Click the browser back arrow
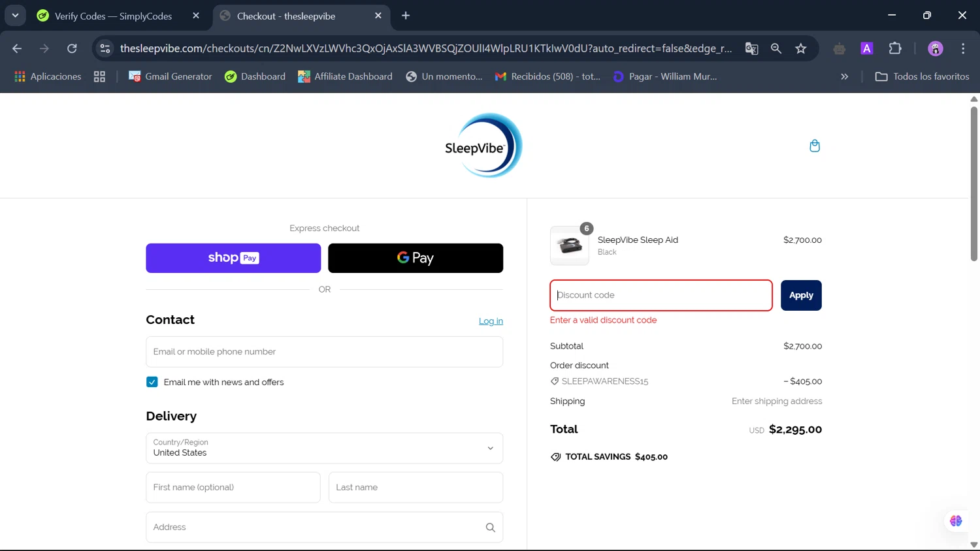Viewport: 980px width, 551px height. pos(17,48)
